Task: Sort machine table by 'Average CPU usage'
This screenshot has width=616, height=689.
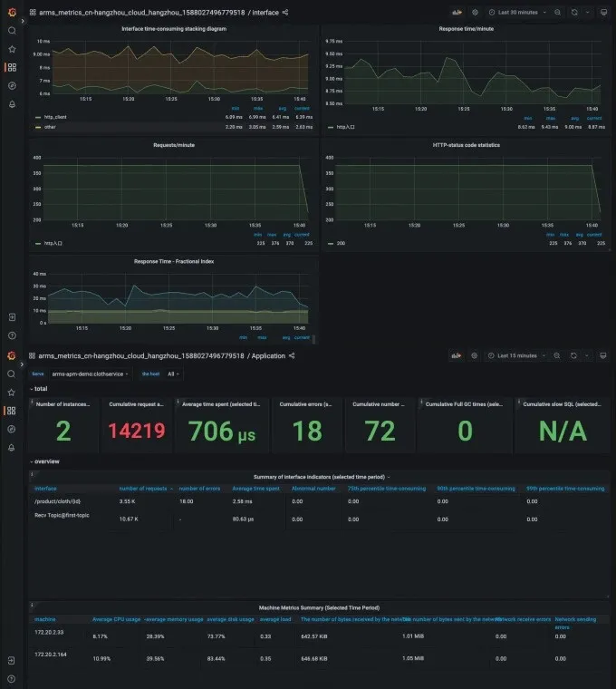Action: (116, 619)
